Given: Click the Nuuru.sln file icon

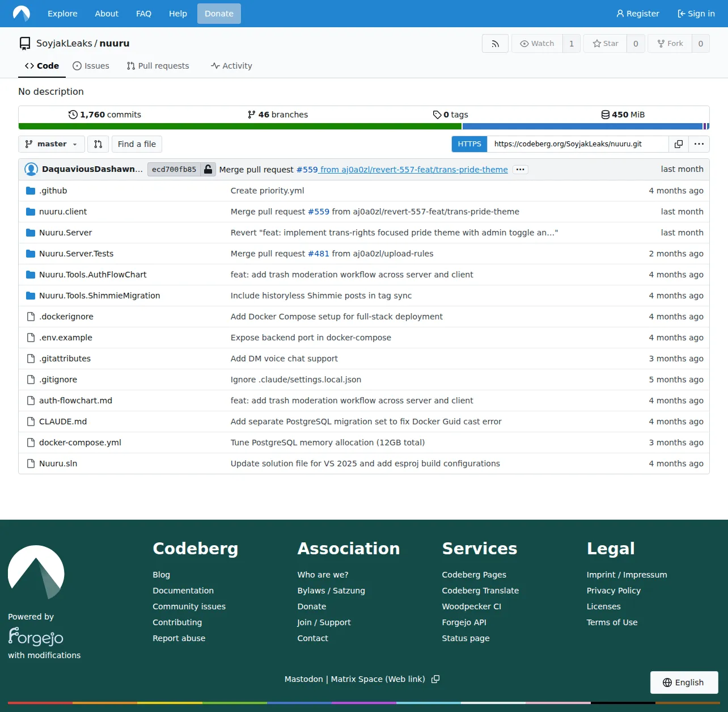Looking at the screenshot, I should coord(31,464).
